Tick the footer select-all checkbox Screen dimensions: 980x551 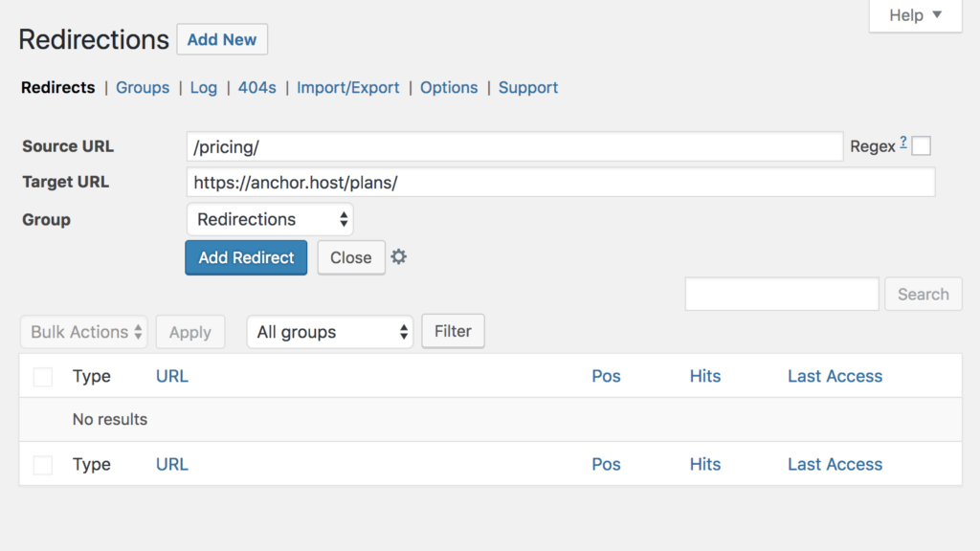(43, 465)
